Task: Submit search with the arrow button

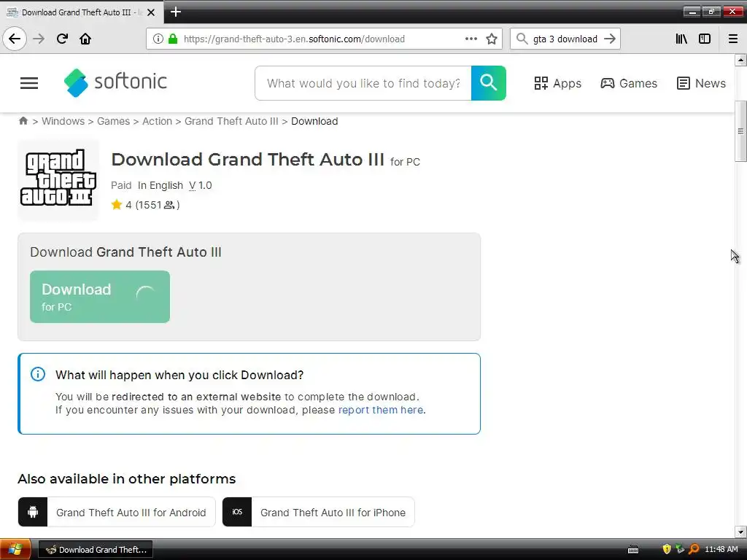Action: click(x=609, y=39)
